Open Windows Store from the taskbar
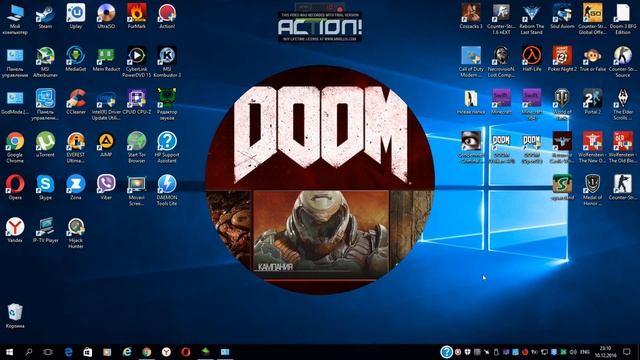640x360 pixels. point(87,352)
